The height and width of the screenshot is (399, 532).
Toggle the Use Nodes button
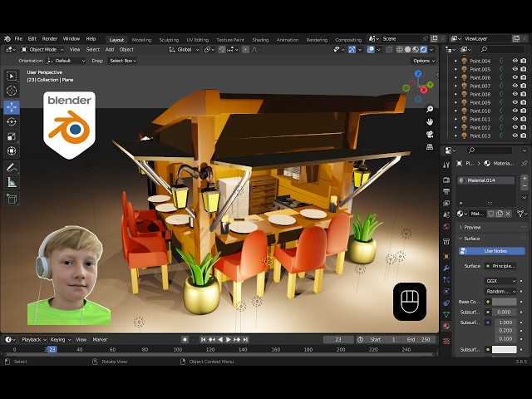(492, 251)
